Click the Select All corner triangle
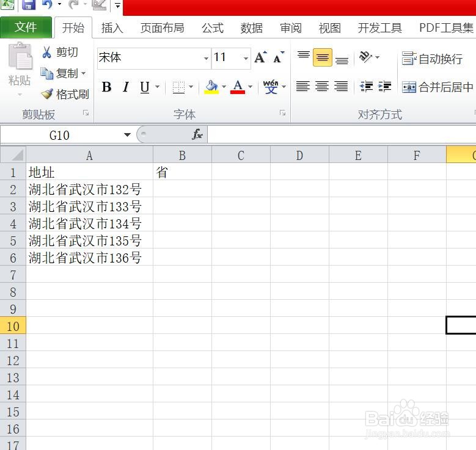The width and height of the screenshot is (476, 450). [x=13, y=154]
